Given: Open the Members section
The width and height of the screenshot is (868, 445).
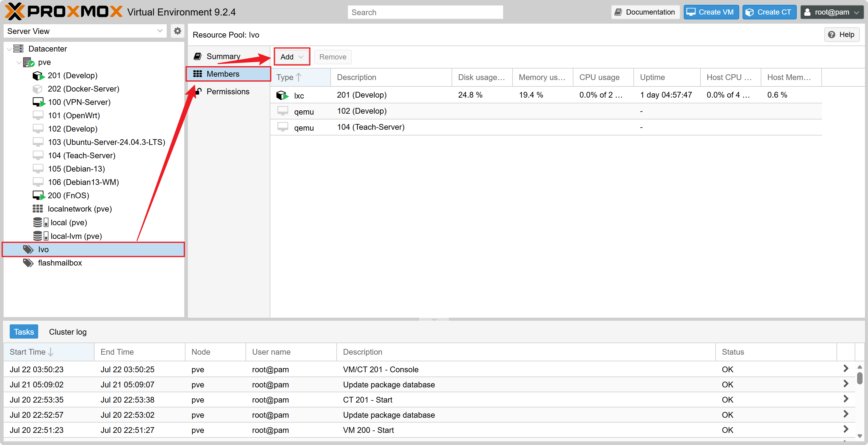Looking at the screenshot, I should point(229,74).
